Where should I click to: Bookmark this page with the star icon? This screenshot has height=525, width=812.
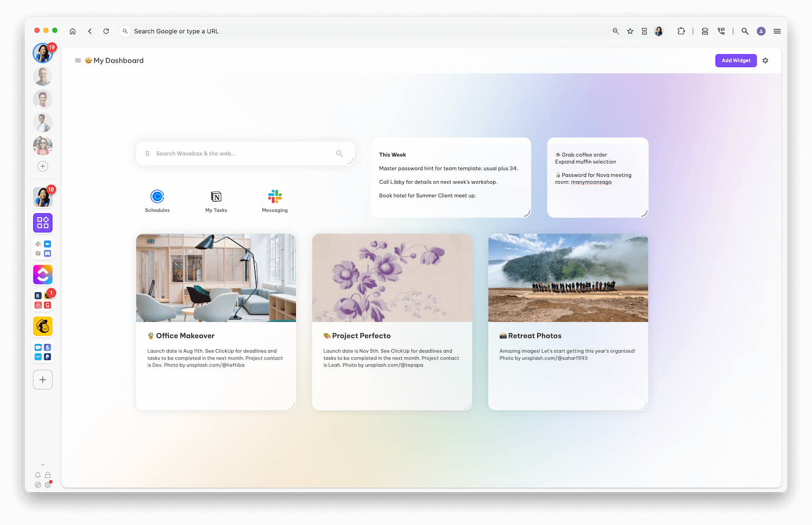630,31
